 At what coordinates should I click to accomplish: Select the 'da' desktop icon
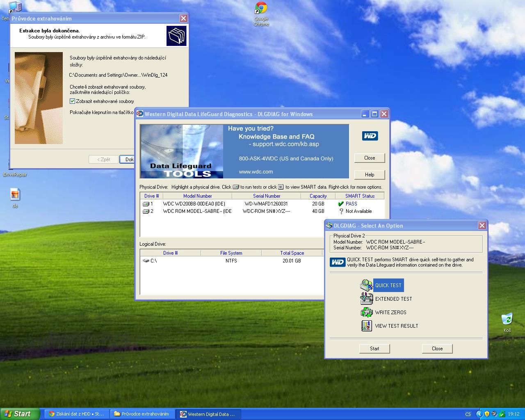15,198
